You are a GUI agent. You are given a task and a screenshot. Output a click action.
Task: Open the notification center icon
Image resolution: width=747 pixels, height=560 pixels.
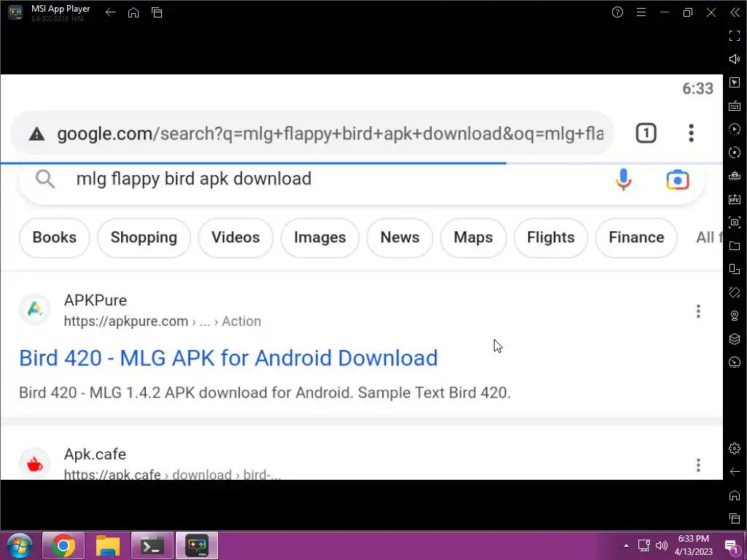(x=731, y=546)
